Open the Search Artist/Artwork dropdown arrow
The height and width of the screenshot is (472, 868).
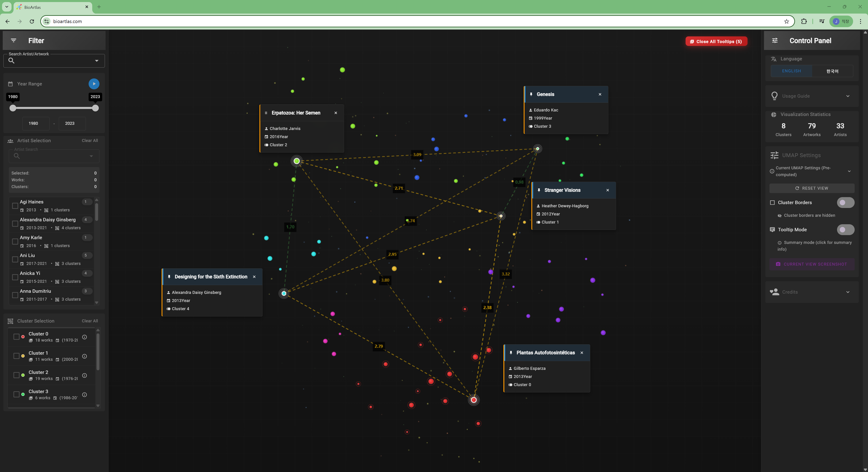[97, 61]
